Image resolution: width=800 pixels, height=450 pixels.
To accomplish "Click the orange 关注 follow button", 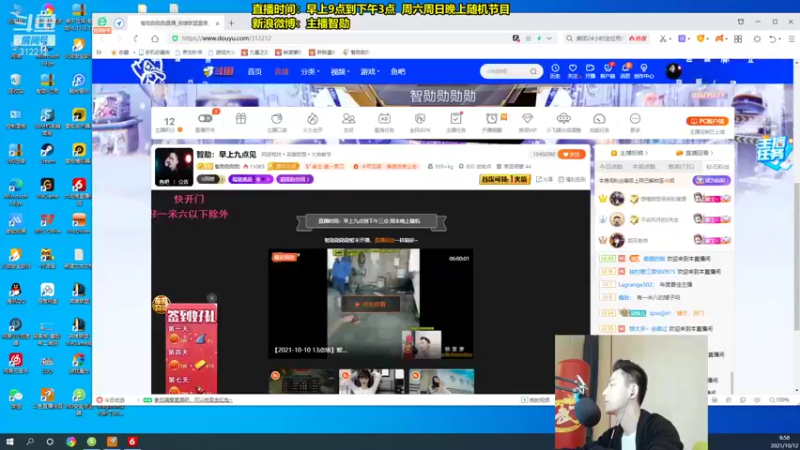I will 571,154.
